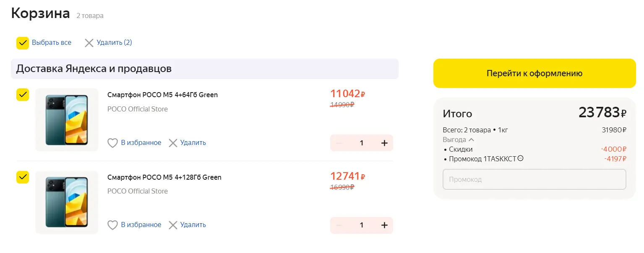Click X delete icon for 4+64Гб phone

click(x=173, y=143)
